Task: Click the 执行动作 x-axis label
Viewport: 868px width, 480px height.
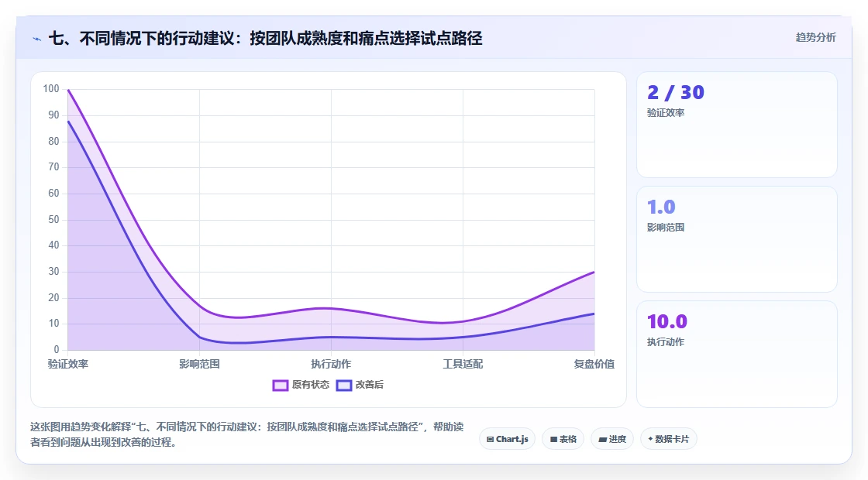Action: pyautogui.click(x=331, y=364)
